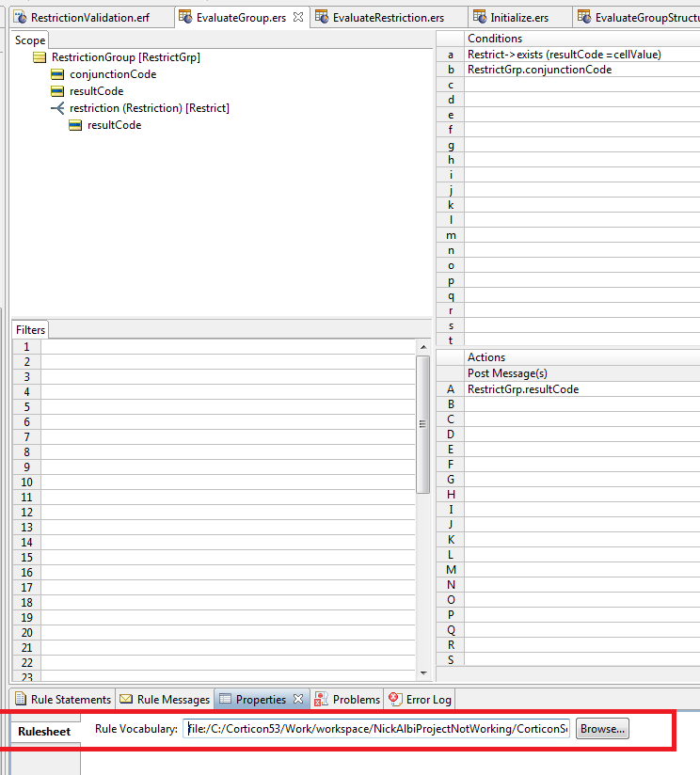Click the RestrictionGroup entity icon

(x=40, y=57)
